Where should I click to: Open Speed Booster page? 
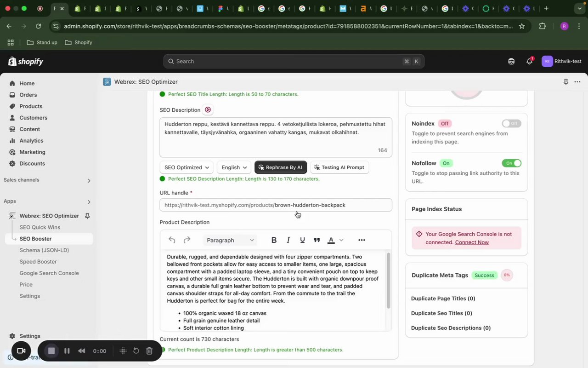click(x=38, y=262)
